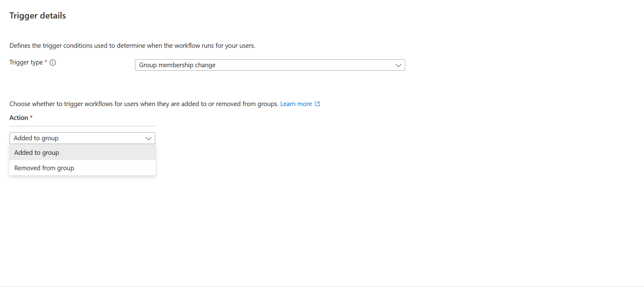The width and height of the screenshot is (644, 288).
Task: Click the down arrow inside the Action combo box
Action: 148,138
